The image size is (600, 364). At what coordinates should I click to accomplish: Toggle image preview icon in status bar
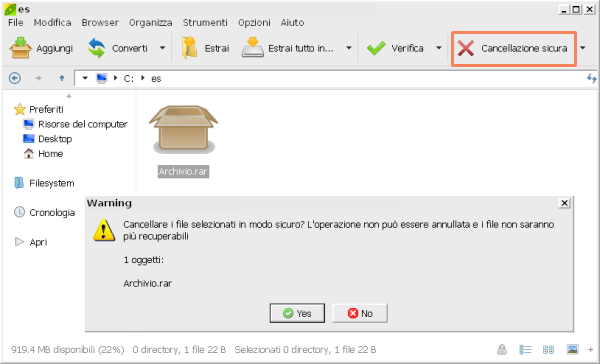572,349
